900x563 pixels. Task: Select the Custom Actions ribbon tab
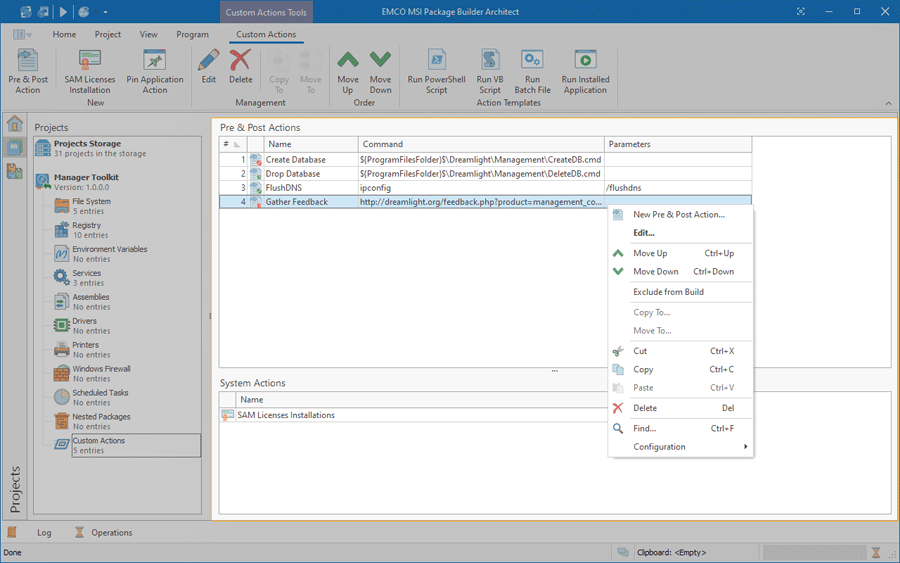click(x=266, y=34)
